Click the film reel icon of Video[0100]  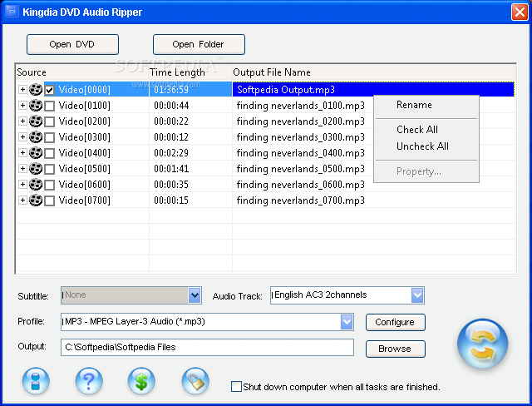pos(36,106)
